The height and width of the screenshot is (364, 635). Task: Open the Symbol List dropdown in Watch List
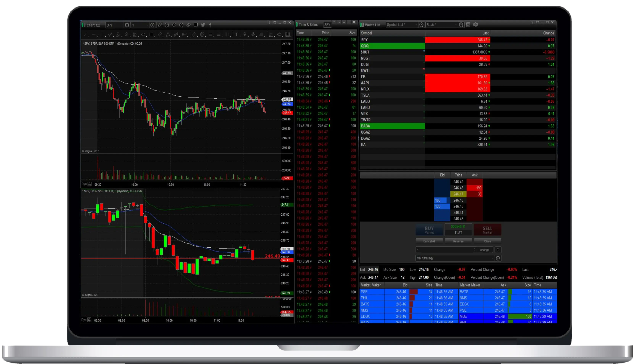(402, 24)
